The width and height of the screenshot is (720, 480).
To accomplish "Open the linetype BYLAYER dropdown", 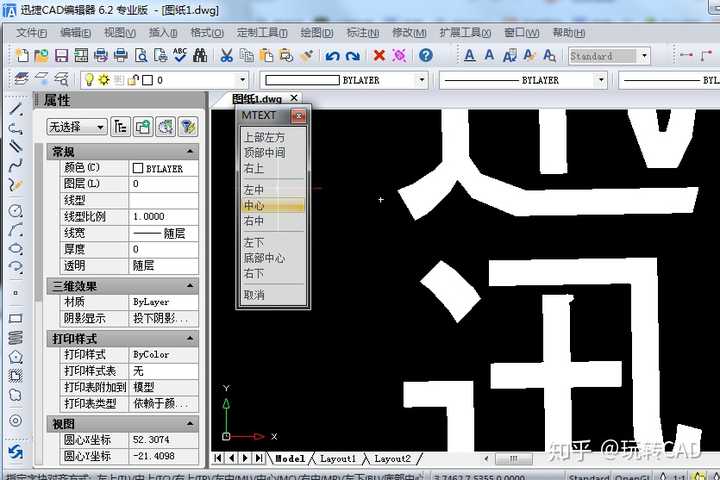I will coord(601,80).
